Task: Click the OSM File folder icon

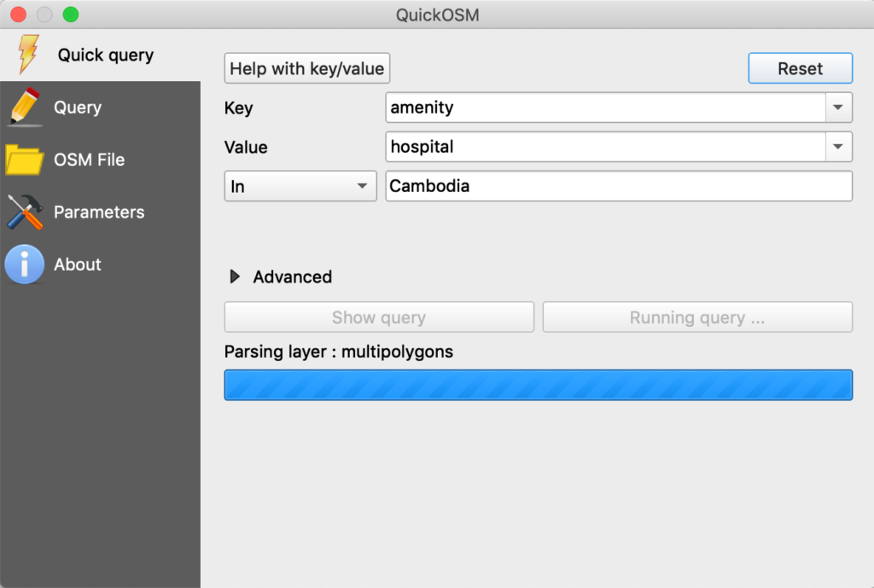Action: [x=25, y=160]
